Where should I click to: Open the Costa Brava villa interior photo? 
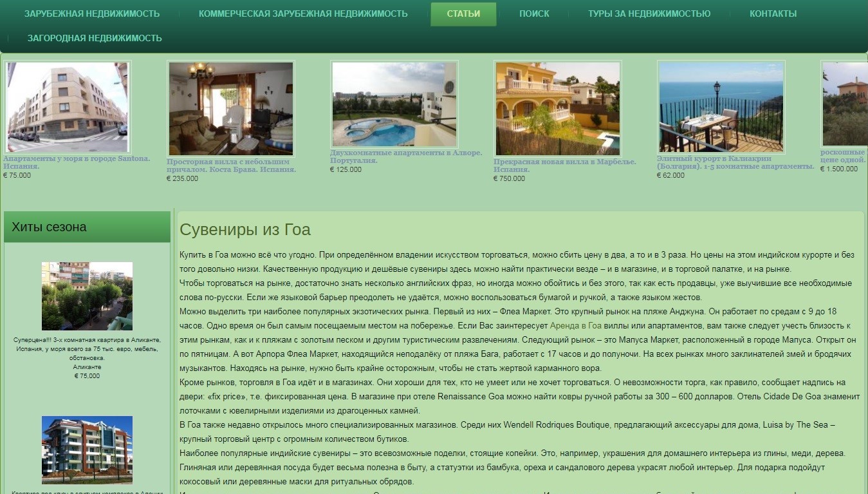point(231,109)
